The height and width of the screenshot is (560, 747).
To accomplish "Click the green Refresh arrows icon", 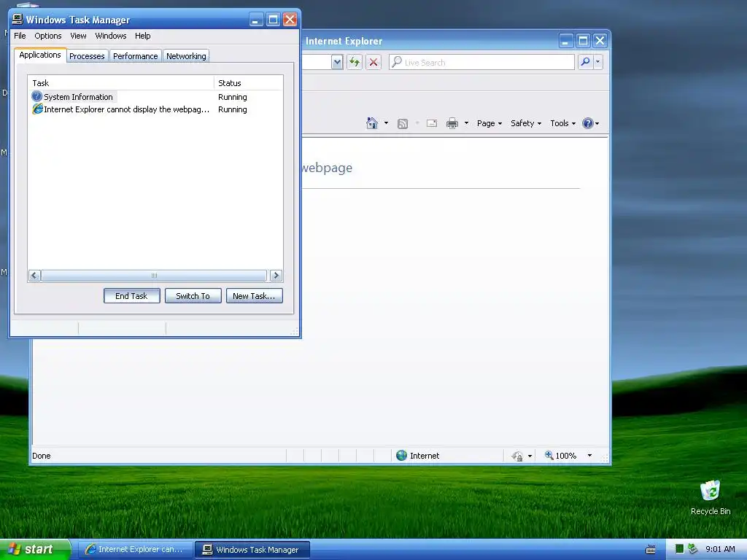I will (355, 62).
